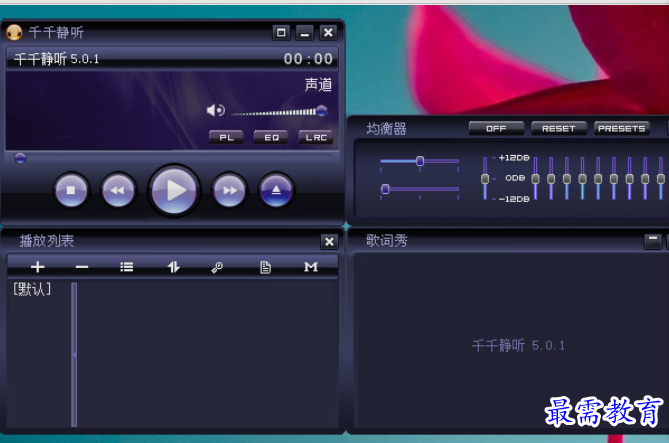The image size is (669, 443).
Task: Toggle the playlist with PL button
Action: [x=227, y=137]
